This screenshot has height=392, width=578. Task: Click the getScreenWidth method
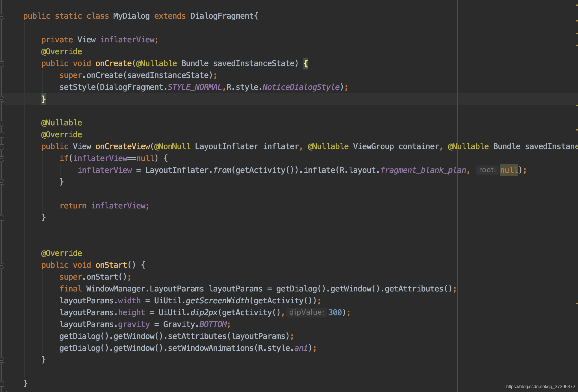coord(218,301)
